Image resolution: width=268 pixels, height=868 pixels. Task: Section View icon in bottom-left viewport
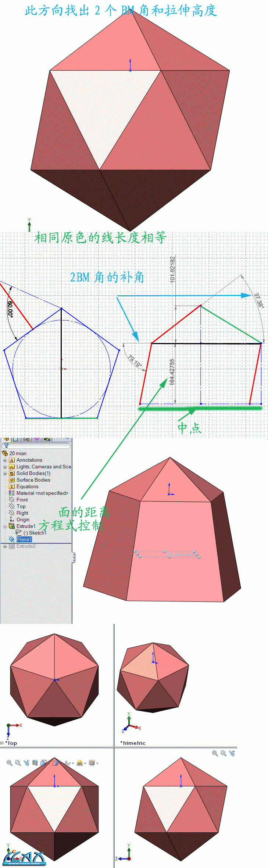(35, 763)
